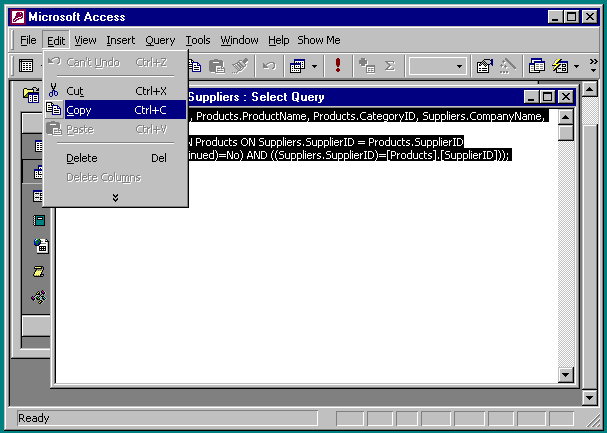This screenshot has width=607, height=433.
Task: Choose Delete in the Edit menu
Action: point(116,158)
